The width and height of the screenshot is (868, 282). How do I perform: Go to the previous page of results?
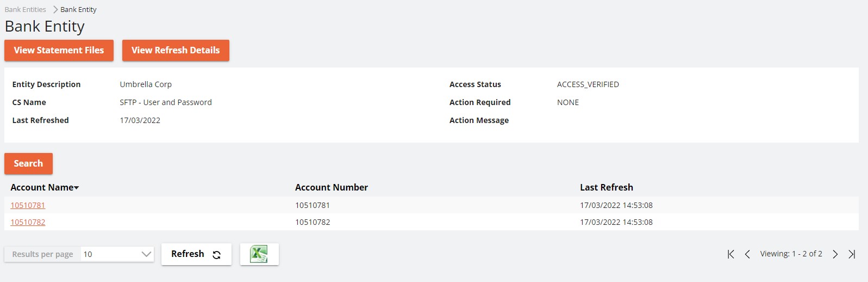point(747,254)
